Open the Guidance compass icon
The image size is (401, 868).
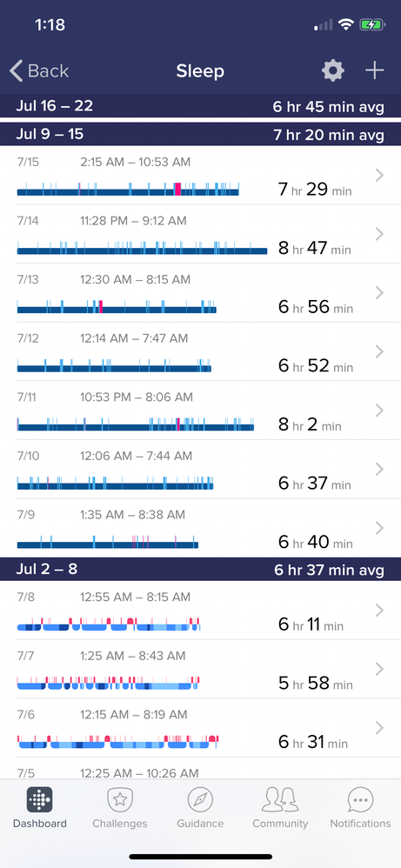(x=200, y=799)
